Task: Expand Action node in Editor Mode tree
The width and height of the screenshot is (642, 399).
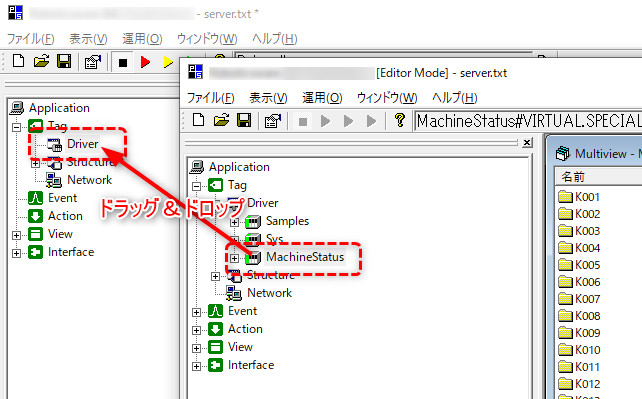Action: point(197,330)
